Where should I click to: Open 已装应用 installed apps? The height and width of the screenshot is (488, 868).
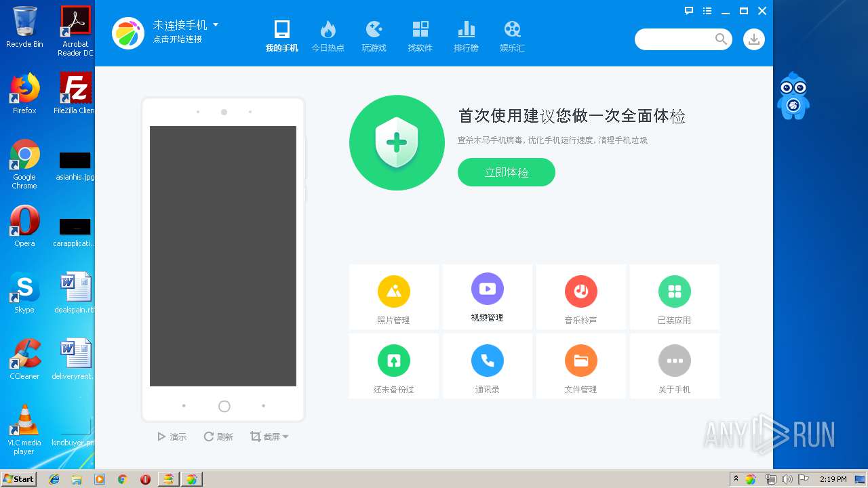click(x=675, y=298)
